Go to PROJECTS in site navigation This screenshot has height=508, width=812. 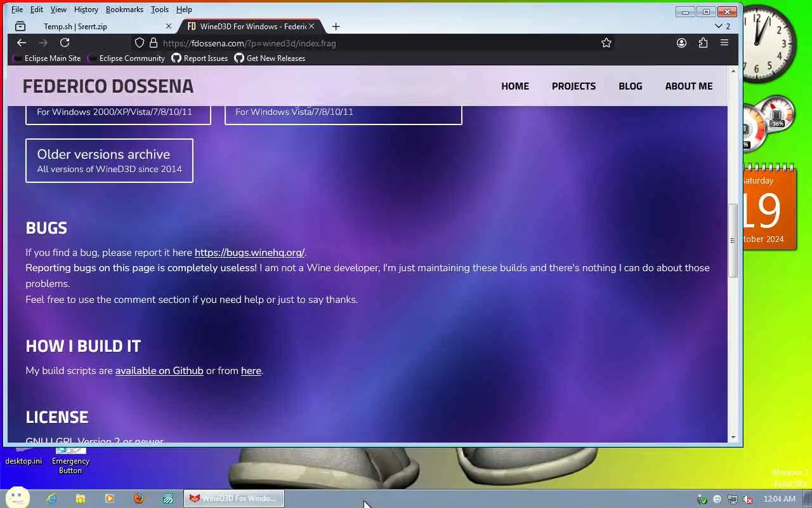coord(573,86)
